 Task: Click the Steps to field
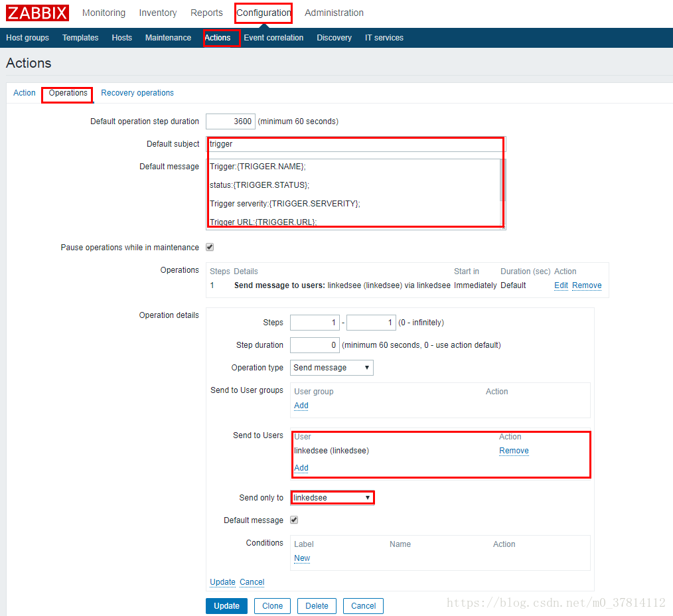[x=371, y=323]
